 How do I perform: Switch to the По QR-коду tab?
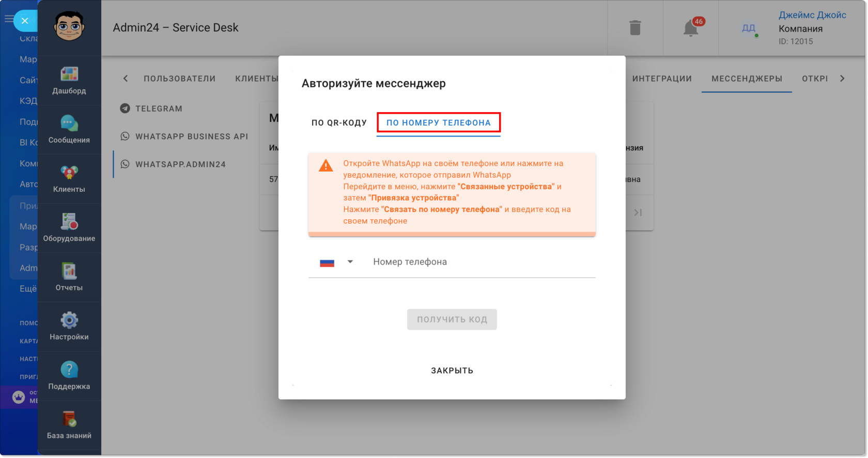click(x=339, y=123)
